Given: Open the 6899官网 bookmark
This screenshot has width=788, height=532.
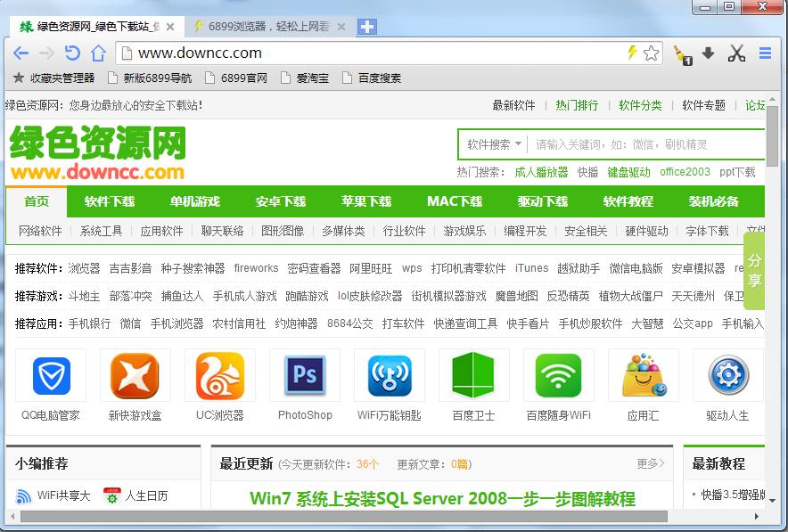Looking at the screenshot, I should [236, 78].
